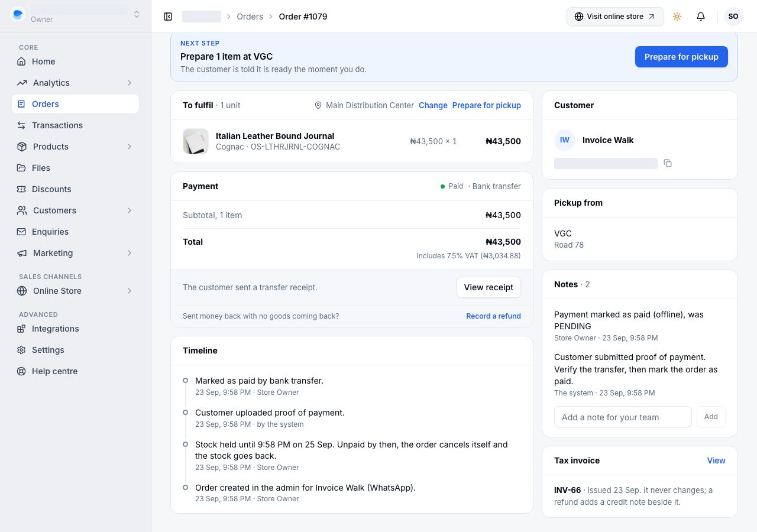The height and width of the screenshot is (532, 757).
Task: Click View receipt button
Action: coord(489,287)
